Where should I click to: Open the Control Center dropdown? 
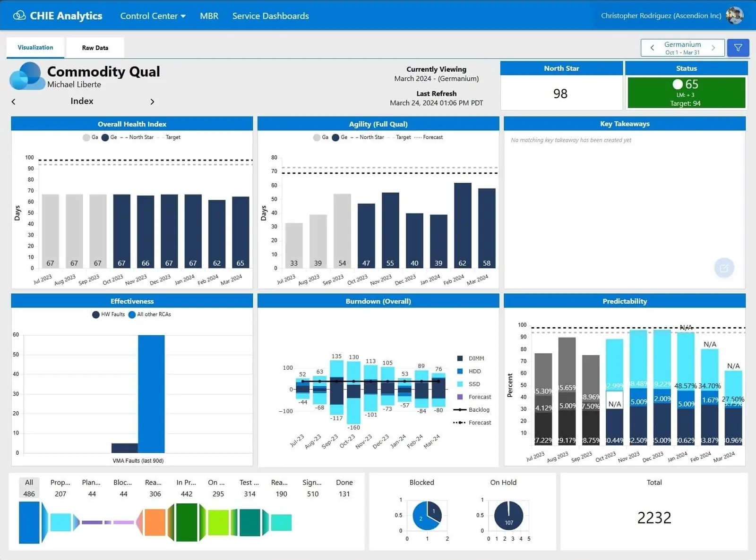coord(153,16)
